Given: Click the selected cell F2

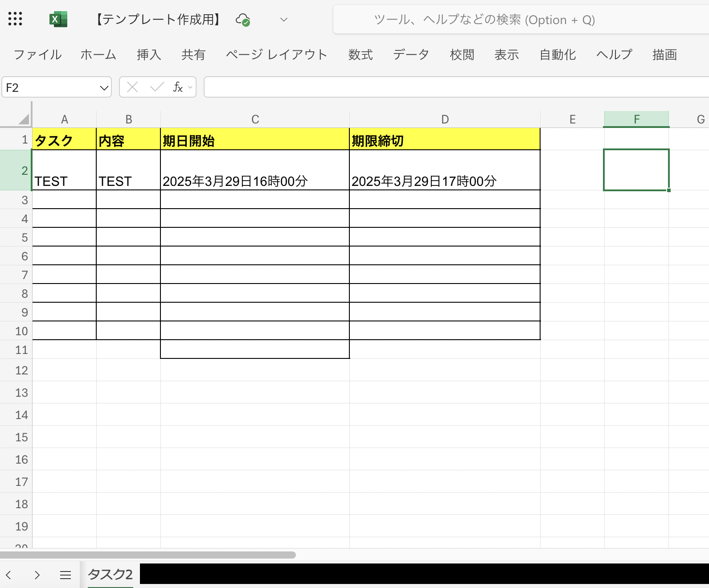Looking at the screenshot, I should (x=636, y=170).
